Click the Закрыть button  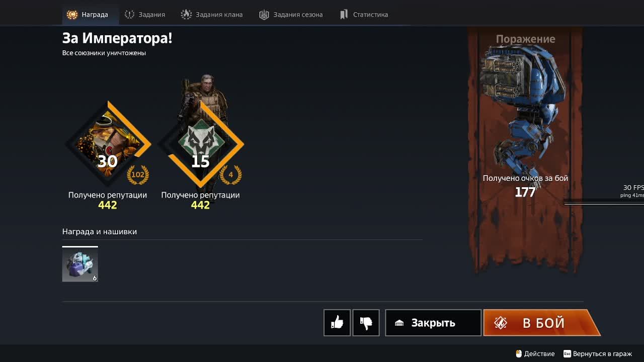click(433, 323)
